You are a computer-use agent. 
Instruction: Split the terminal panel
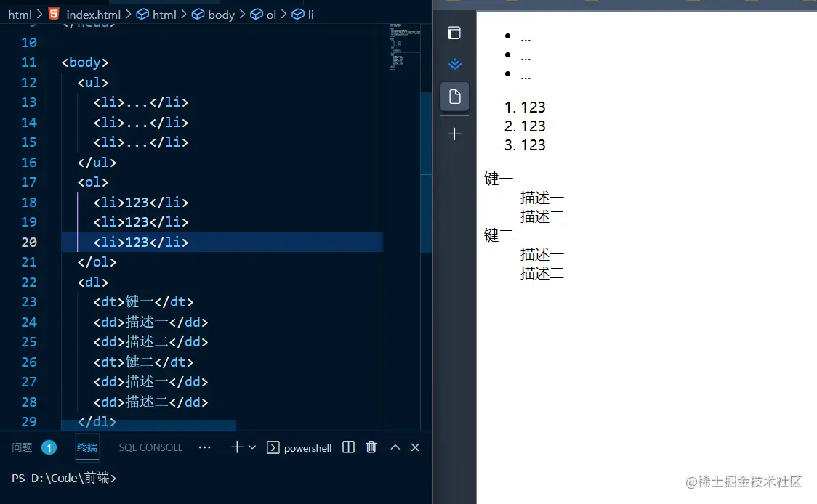(349, 447)
